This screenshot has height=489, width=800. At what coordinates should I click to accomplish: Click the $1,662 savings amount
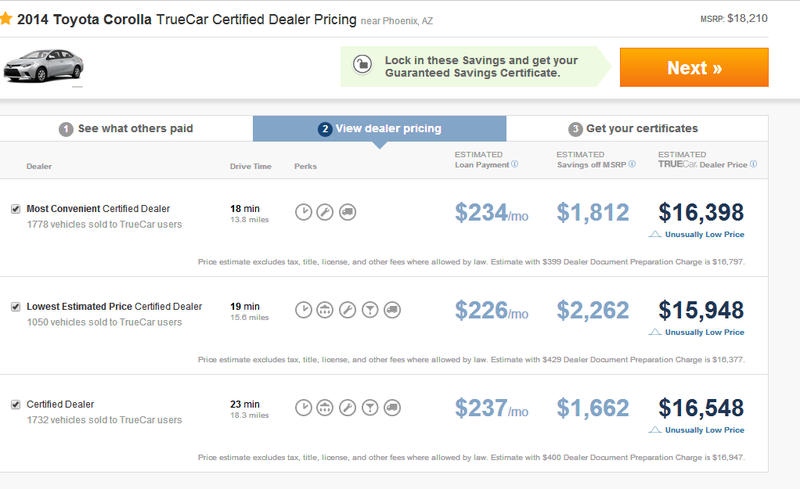[x=593, y=408]
